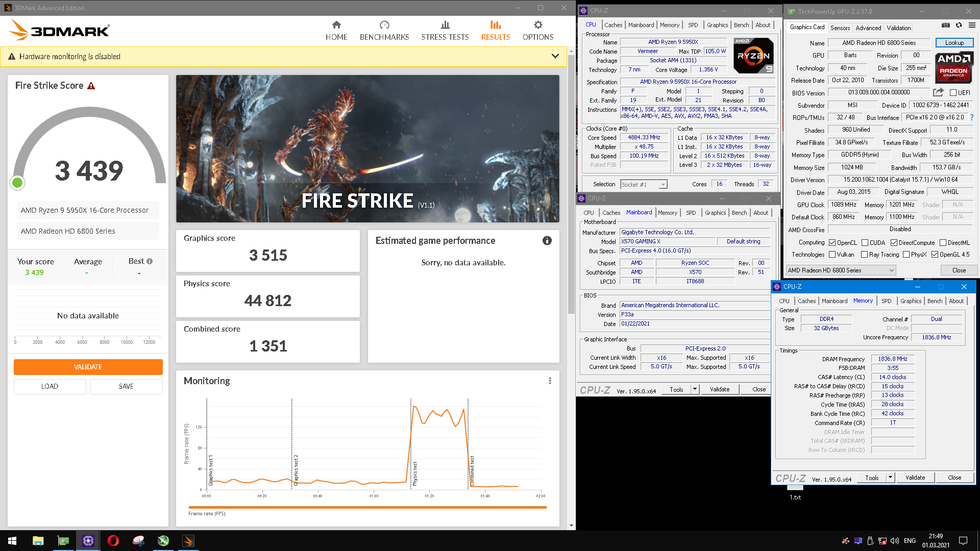Toggle the Vulkan checkbox in GPU-Z
Viewport: 980px width, 551px height.
832,255
